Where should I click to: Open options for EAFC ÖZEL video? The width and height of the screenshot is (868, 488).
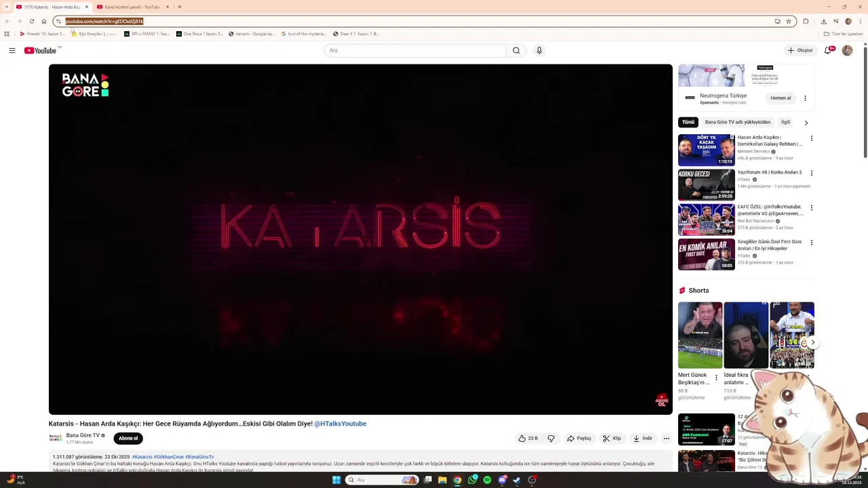click(x=811, y=207)
